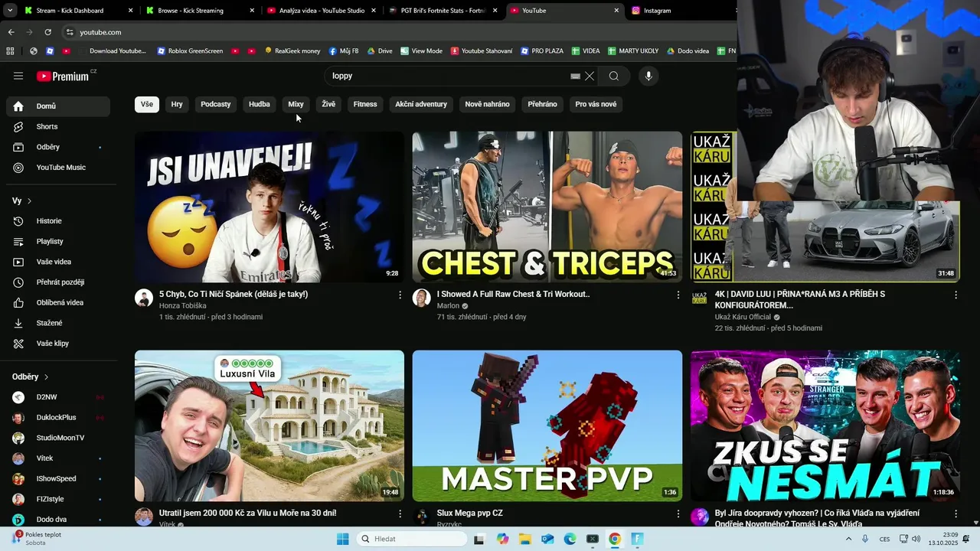
Task: Switch to Analýza videa - YouTube Studio tab
Action: pos(321,11)
